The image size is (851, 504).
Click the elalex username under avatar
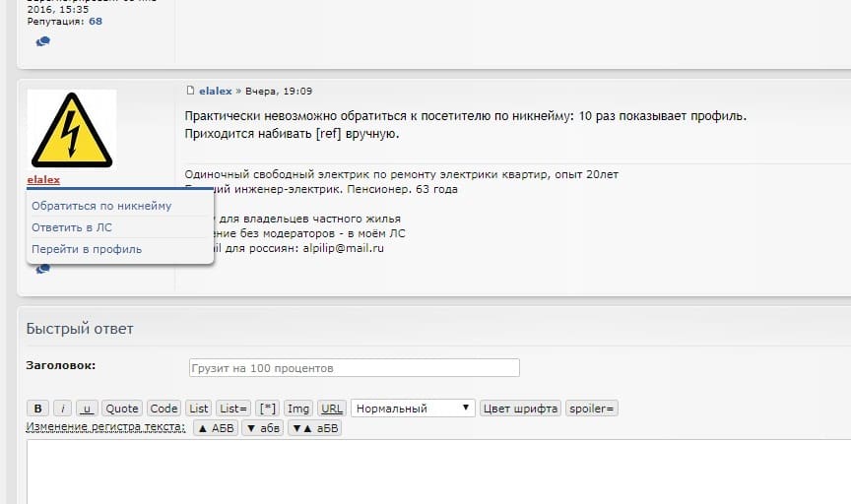(43, 180)
